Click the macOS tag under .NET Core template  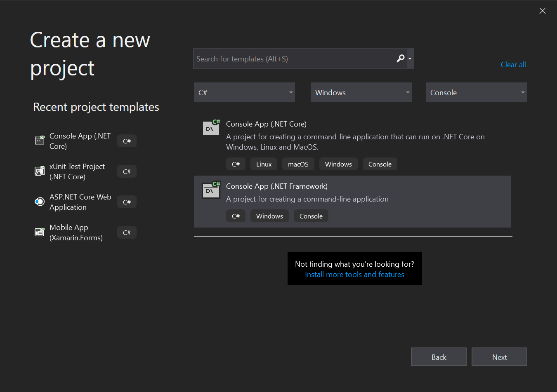pyautogui.click(x=298, y=164)
